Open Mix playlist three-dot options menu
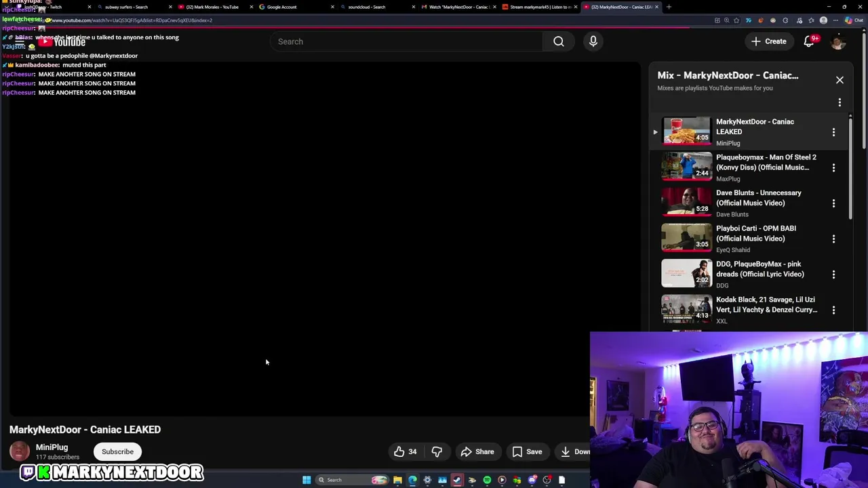Screen dimensions: 868x488 [x=840, y=102]
